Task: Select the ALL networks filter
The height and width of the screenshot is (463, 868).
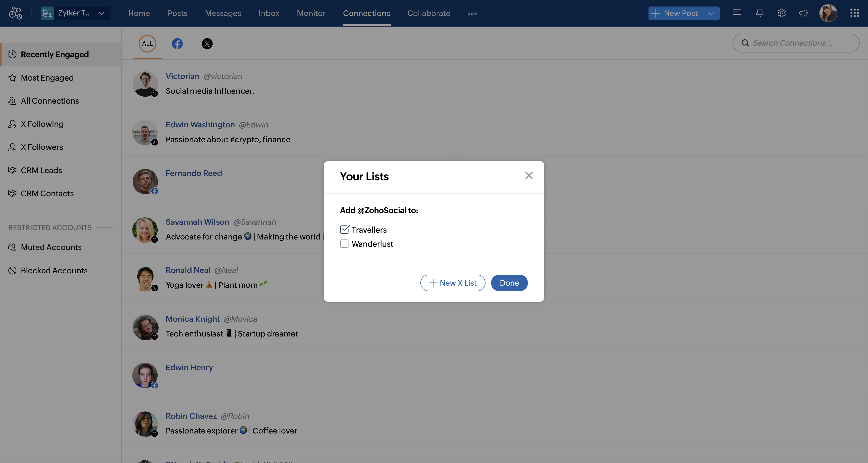Action: pos(147,43)
